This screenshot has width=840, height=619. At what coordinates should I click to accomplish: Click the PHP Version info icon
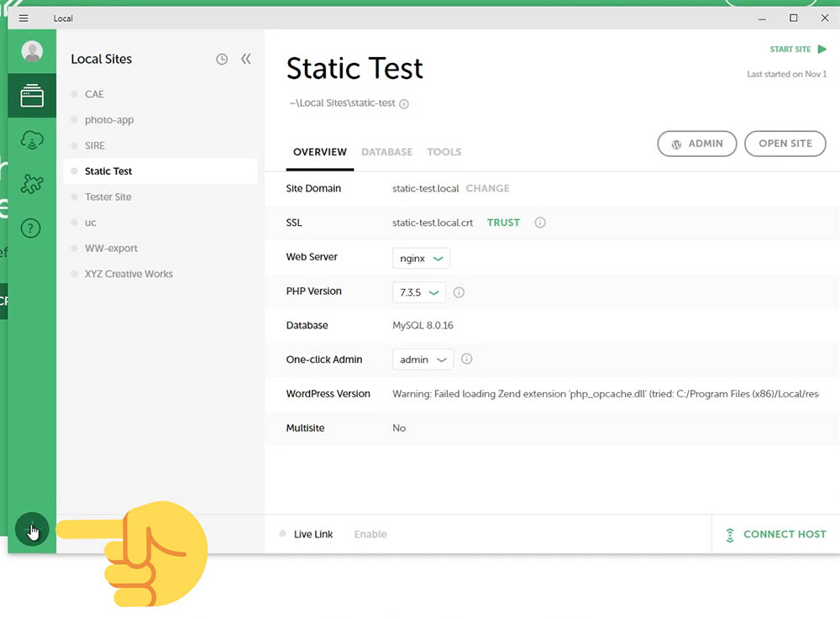459,292
